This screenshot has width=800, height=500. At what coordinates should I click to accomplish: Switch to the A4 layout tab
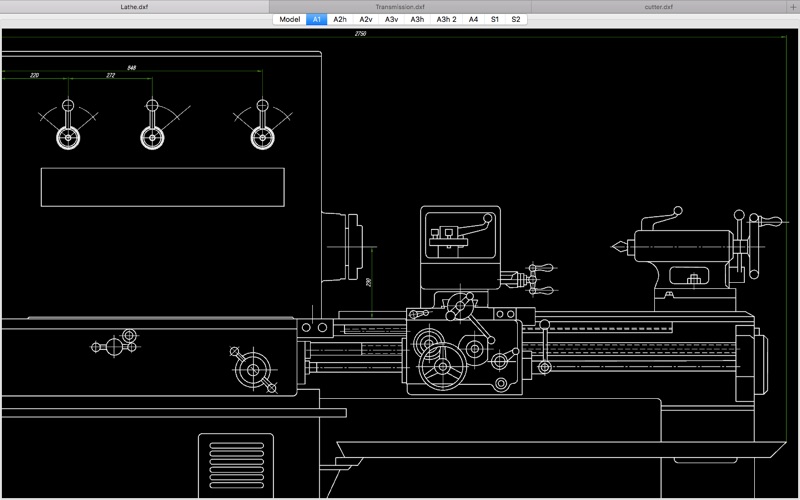473,19
